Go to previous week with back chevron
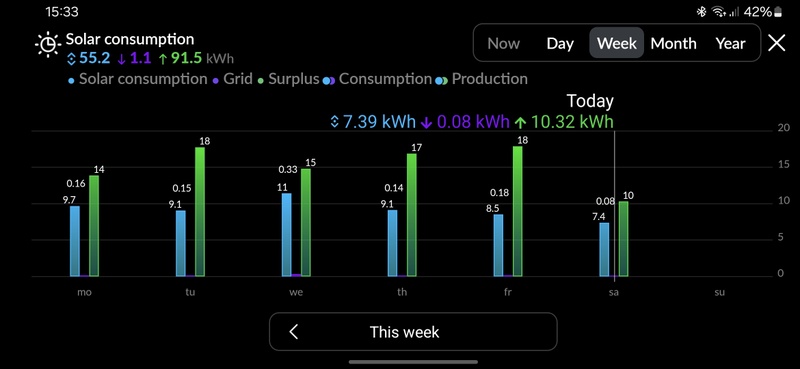Screen dimensions: 800x369 [x=293, y=332]
